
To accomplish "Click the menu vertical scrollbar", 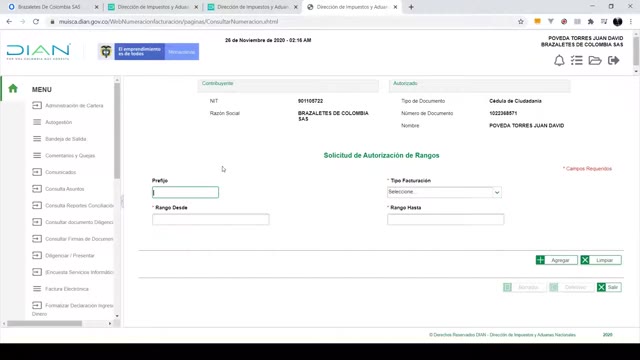I will pos(117,131).
